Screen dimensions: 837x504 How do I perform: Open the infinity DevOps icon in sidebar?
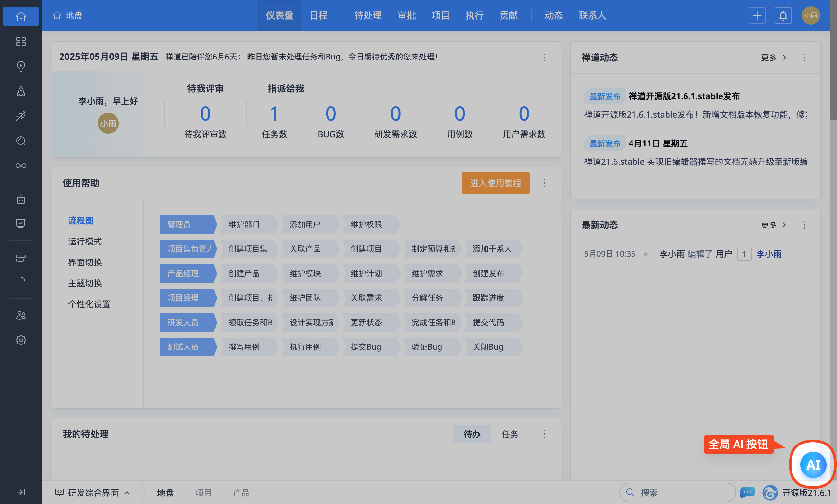21,166
